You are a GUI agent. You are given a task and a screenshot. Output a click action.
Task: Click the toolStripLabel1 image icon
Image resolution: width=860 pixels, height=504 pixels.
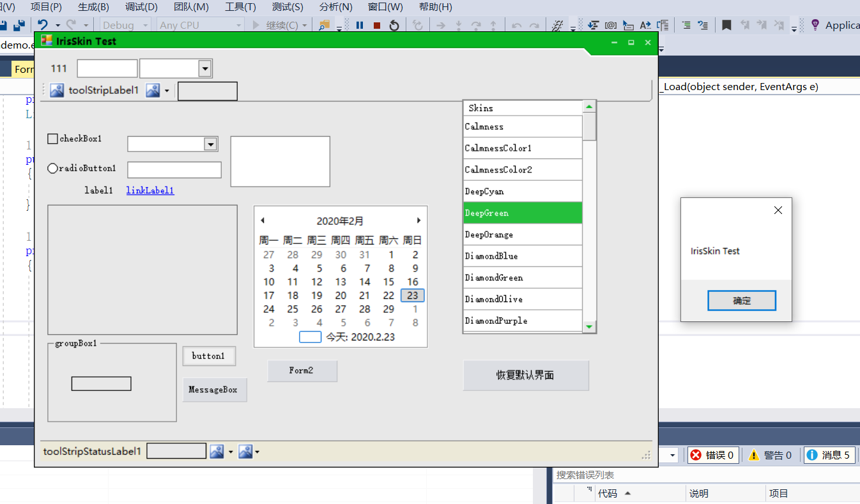click(x=56, y=90)
